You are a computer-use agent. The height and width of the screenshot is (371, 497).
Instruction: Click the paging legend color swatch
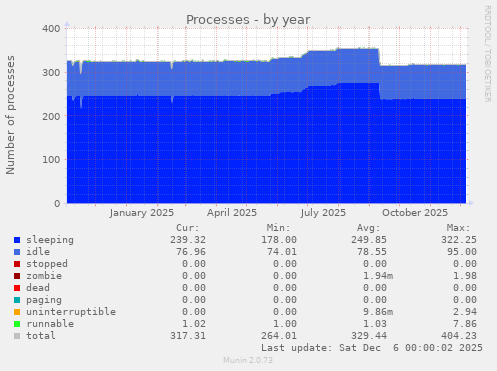pos(17,300)
